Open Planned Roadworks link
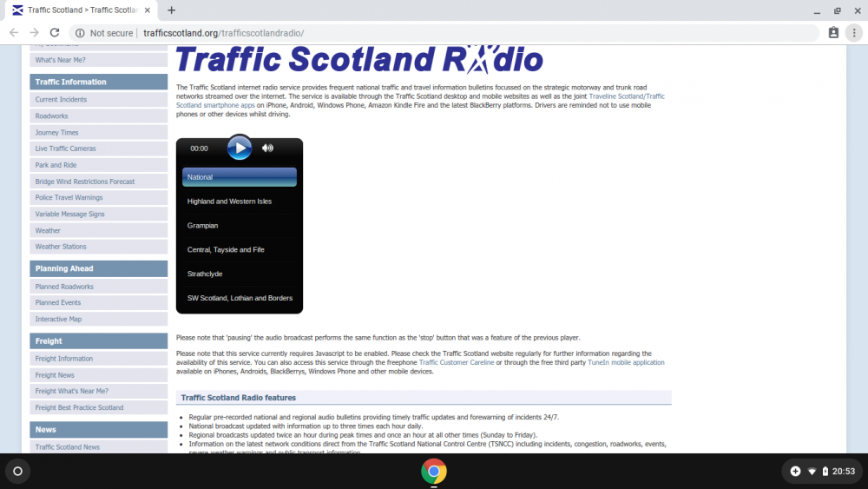Screen dimensions: 868x489 99,287
